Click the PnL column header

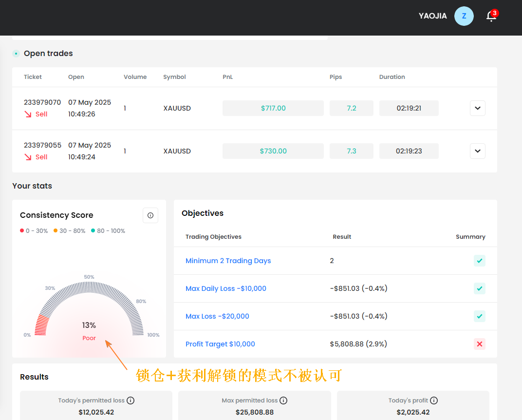pos(228,77)
